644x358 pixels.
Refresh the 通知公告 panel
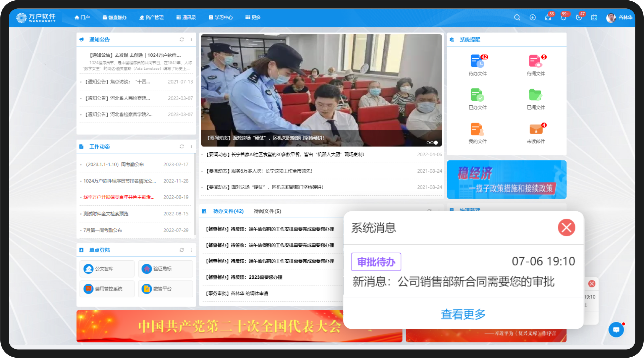[x=182, y=40]
